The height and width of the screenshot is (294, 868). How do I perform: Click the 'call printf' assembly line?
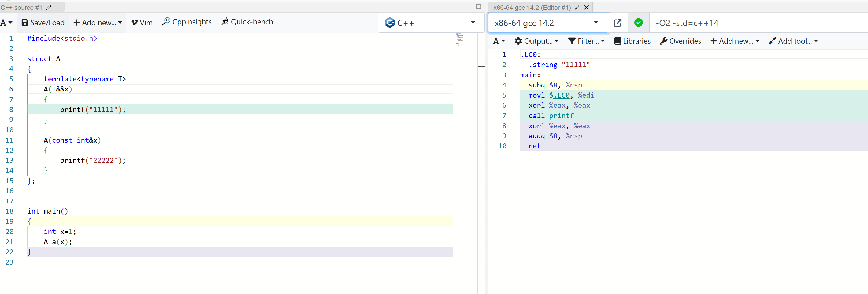(x=551, y=116)
